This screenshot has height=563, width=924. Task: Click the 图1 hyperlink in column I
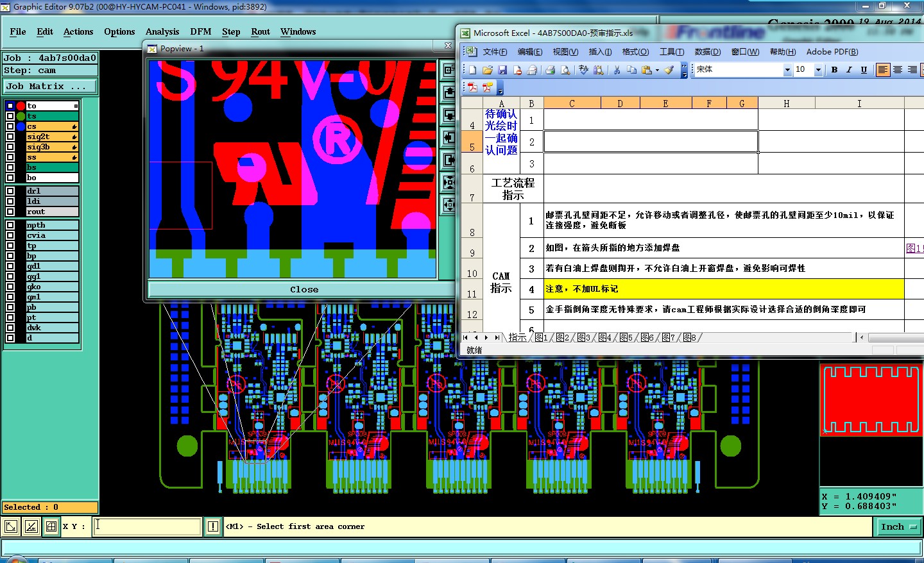[x=914, y=248]
